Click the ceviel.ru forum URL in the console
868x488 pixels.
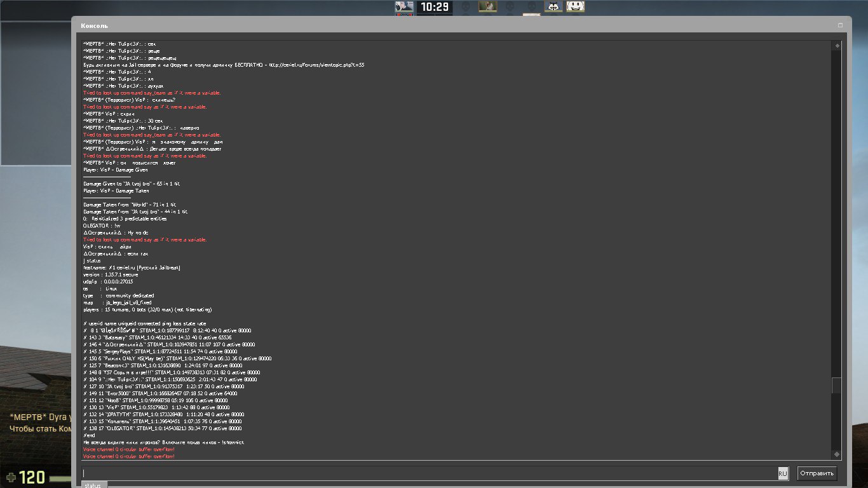[x=316, y=65]
